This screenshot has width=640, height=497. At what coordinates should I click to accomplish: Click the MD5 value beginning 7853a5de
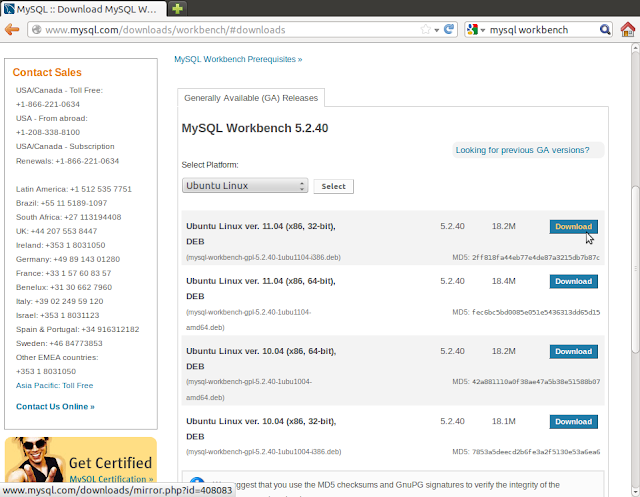click(536, 452)
